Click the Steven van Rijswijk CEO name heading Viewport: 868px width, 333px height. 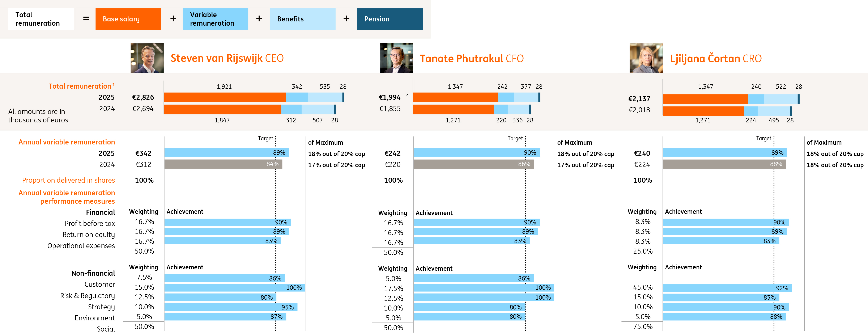(227, 58)
